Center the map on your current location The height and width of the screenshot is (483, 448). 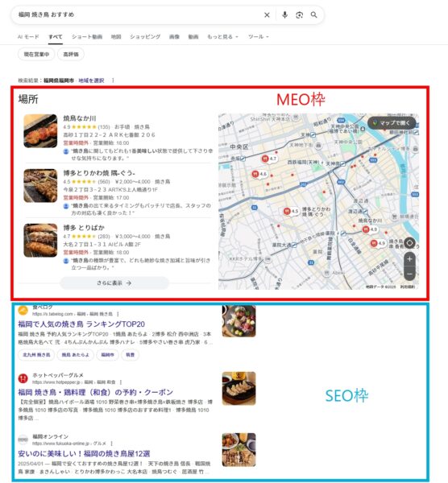[x=409, y=243]
